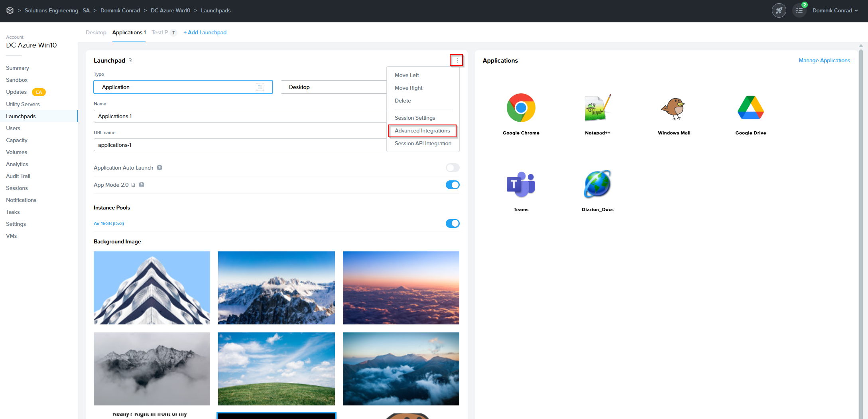Screen dimensions: 868x419
Task: Open the task list icon with badge
Action: [799, 10]
